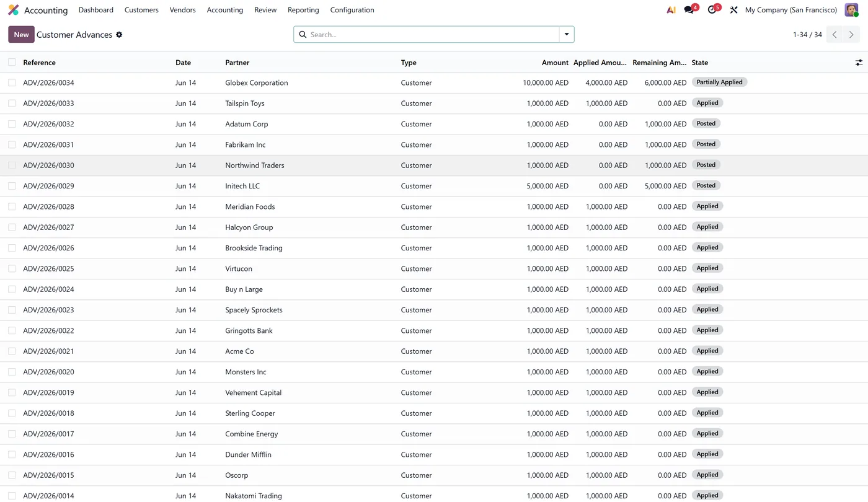The height and width of the screenshot is (502, 868).
Task: Expand the search options dropdown arrow
Action: [x=567, y=35]
